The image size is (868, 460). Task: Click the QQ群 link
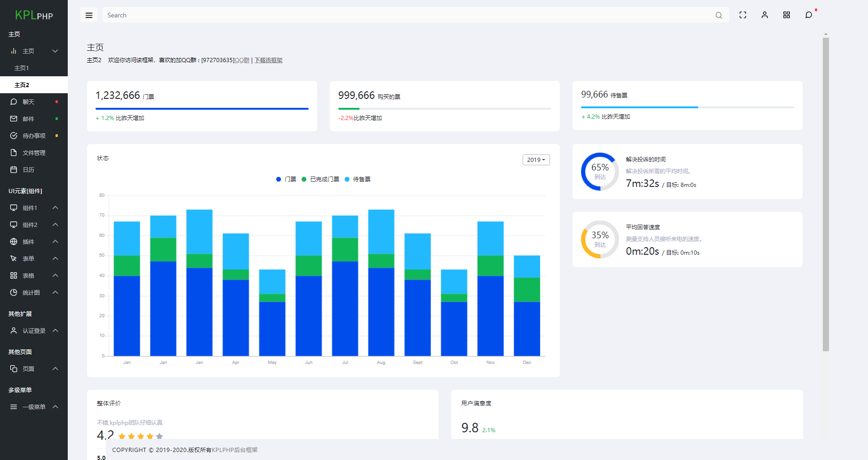(x=242, y=60)
